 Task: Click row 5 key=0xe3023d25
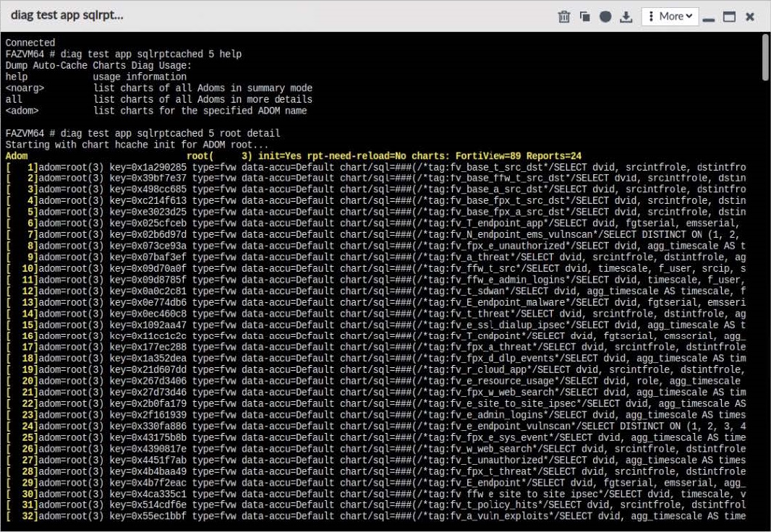tap(148, 213)
